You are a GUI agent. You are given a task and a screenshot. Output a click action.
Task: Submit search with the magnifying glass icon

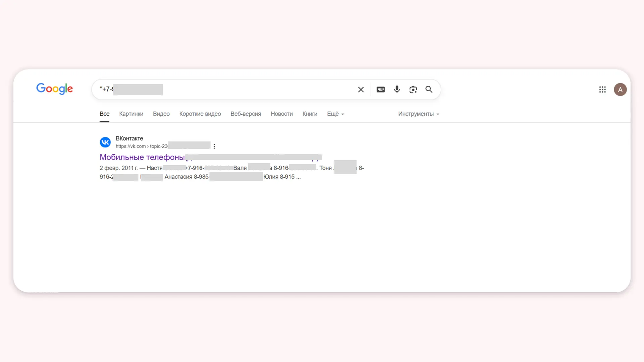pos(429,89)
